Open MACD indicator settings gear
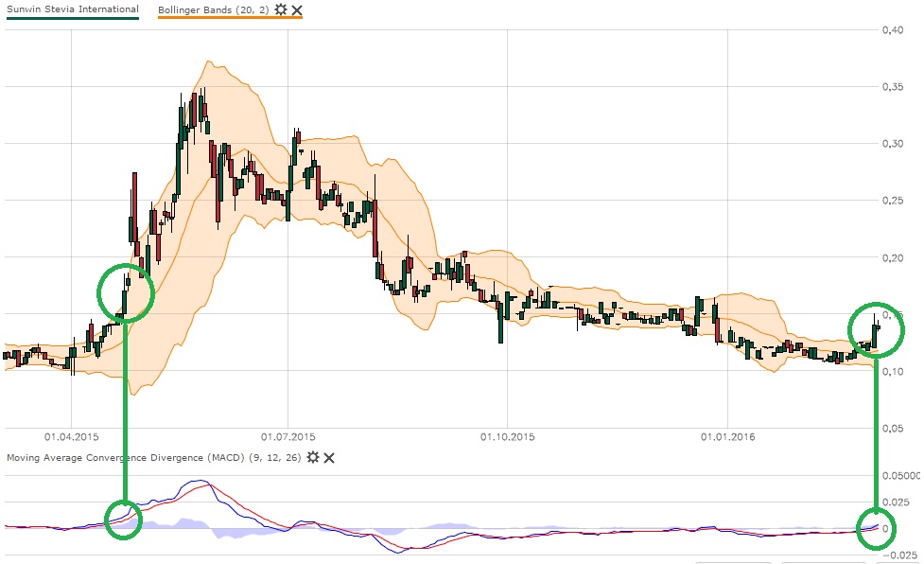The width and height of the screenshot is (924, 564). (313, 457)
